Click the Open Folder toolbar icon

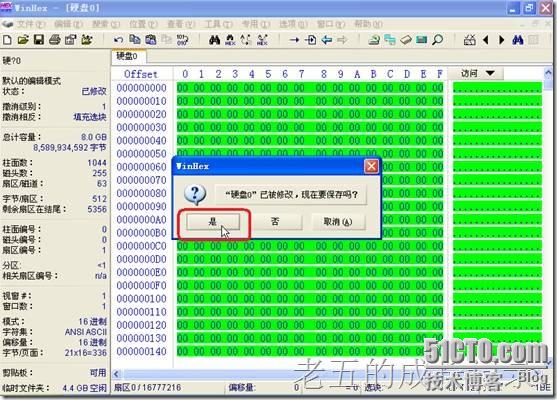pyautogui.click(x=87, y=39)
